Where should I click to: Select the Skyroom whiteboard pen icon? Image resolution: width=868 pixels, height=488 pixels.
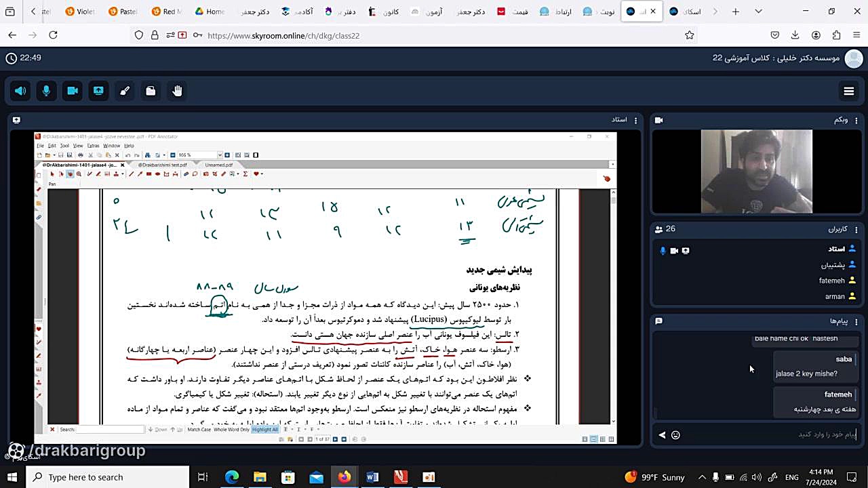click(x=125, y=91)
